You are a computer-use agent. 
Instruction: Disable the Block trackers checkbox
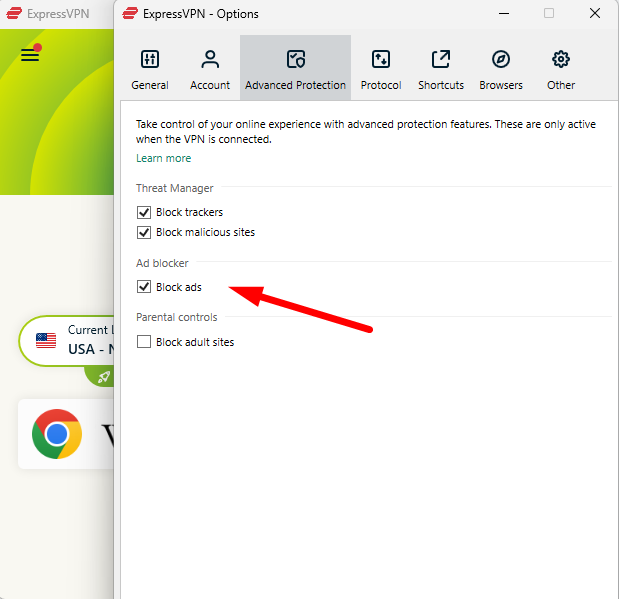pyautogui.click(x=144, y=212)
